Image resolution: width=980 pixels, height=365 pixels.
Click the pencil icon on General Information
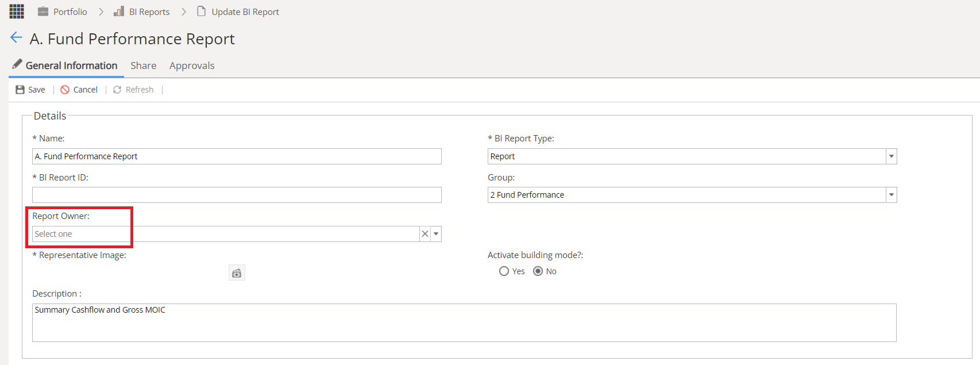[17, 64]
